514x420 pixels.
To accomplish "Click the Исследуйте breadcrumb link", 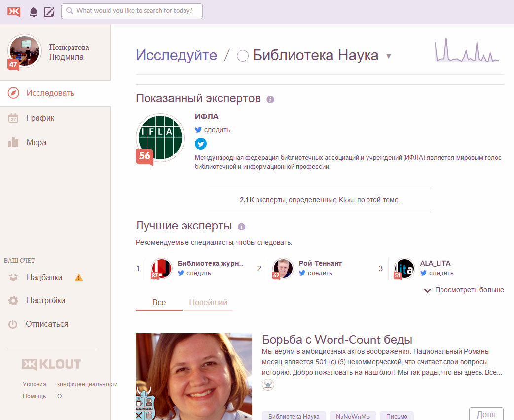I will point(177,55).
